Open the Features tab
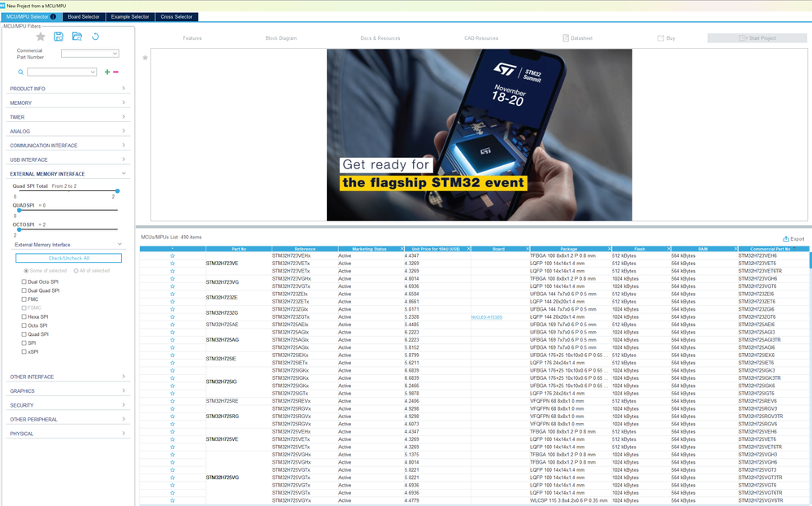The width and height of the screenshot is (812, 506). pos(192,38)
